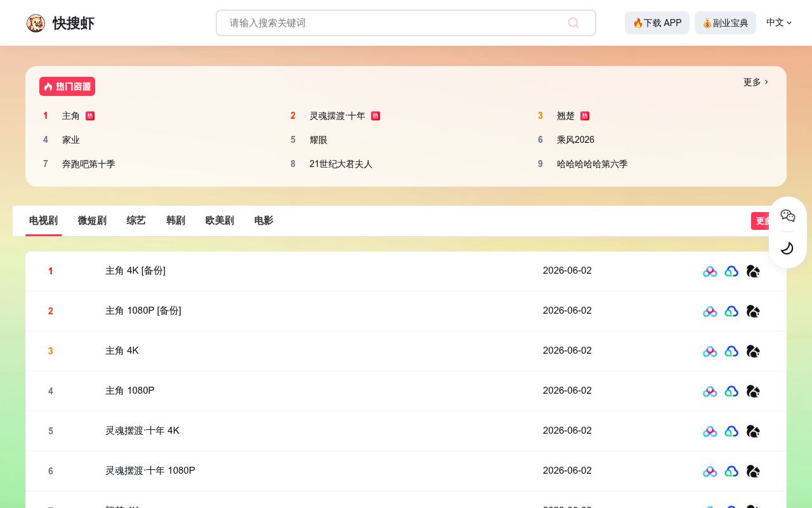This screenshot has width=812, height=508.
Task: Switch to the 微短剧 tab
Action: point(92,220)
